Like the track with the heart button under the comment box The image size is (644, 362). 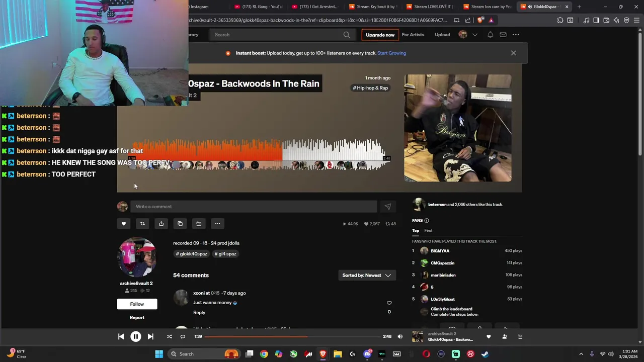123,224
